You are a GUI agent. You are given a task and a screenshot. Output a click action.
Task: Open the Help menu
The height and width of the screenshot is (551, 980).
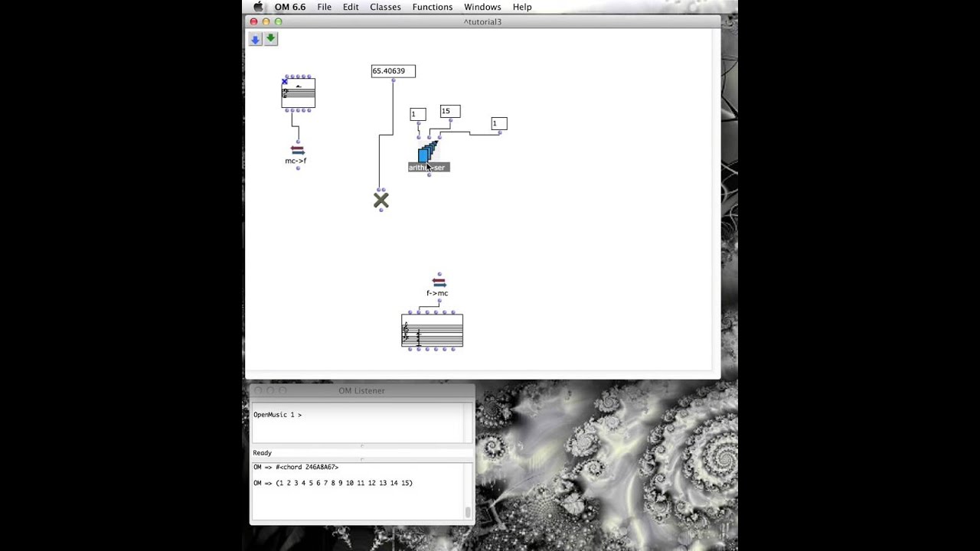(x=522, y=7)
